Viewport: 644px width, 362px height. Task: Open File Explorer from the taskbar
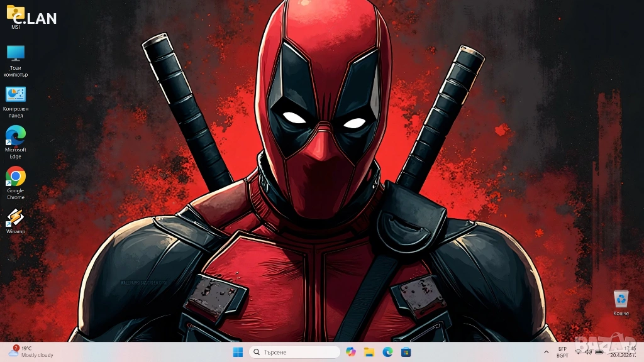369,352
